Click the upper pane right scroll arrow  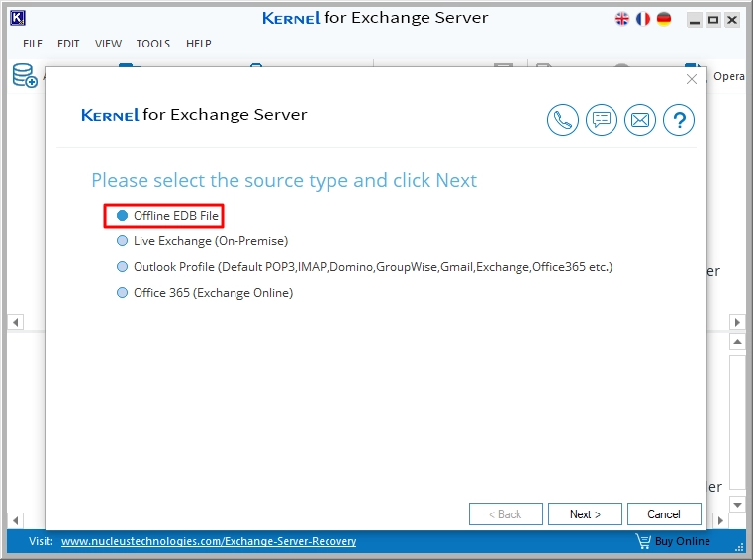click(737, 322)
